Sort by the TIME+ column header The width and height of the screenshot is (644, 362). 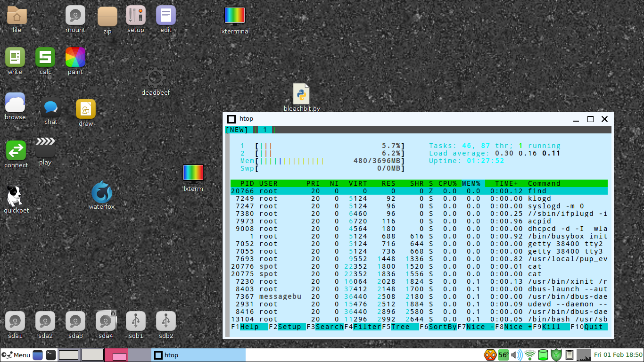click(506, 183)
